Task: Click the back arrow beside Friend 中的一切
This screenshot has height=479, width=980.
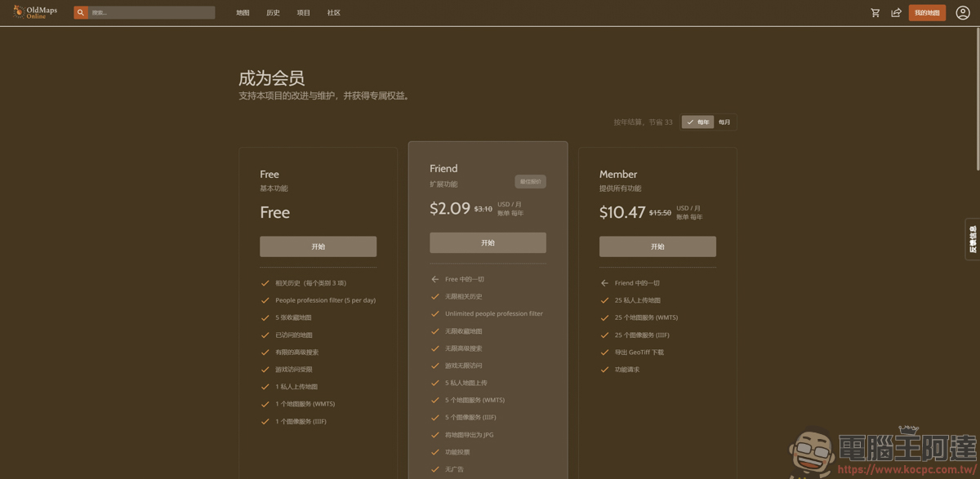Action: pyautogui.click(x=604, y=283)
